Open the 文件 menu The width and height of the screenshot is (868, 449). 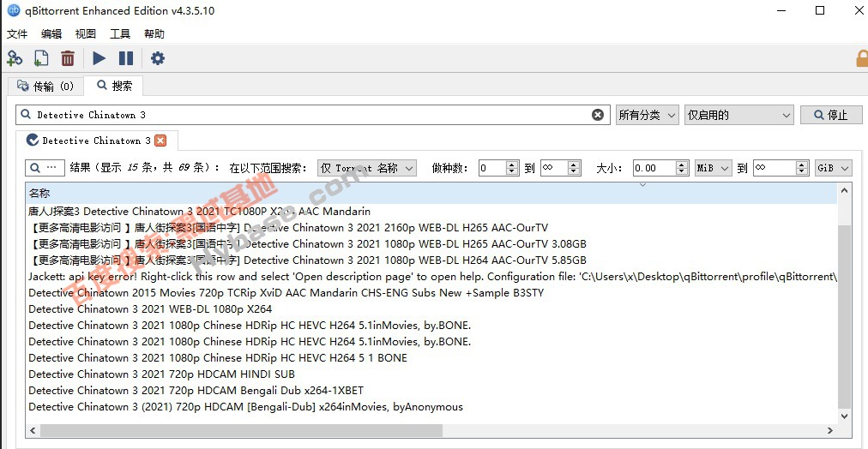[x=17, y=33]
